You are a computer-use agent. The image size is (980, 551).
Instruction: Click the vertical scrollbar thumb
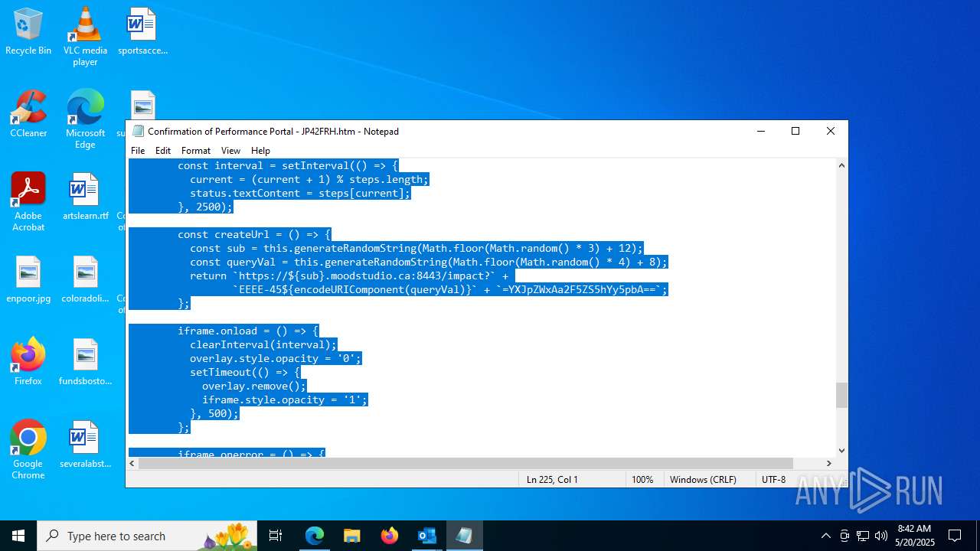(x=841, y=395)
